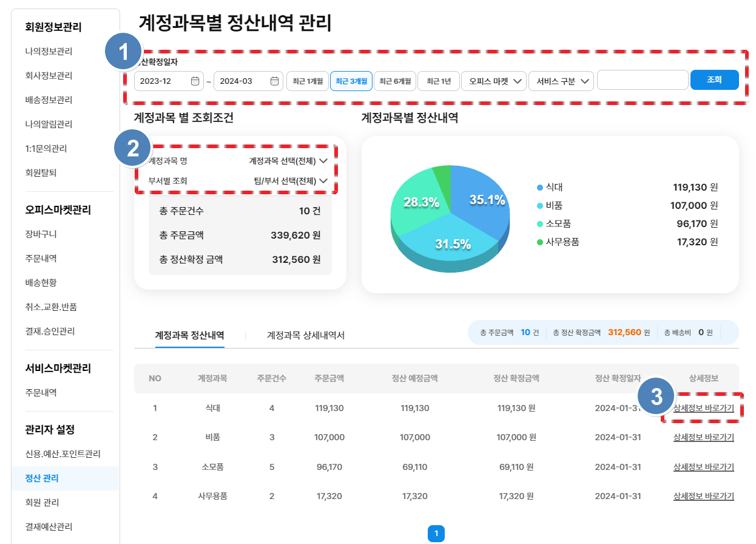Open 상세정보 바로가기 for 사무용품 row
This screenshot has height=544, width=756.
(x=703, y=496)
